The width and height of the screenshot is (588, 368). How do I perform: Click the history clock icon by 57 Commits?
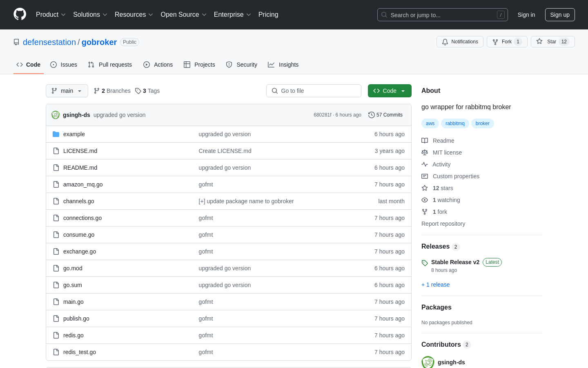(x=372, y=115)
